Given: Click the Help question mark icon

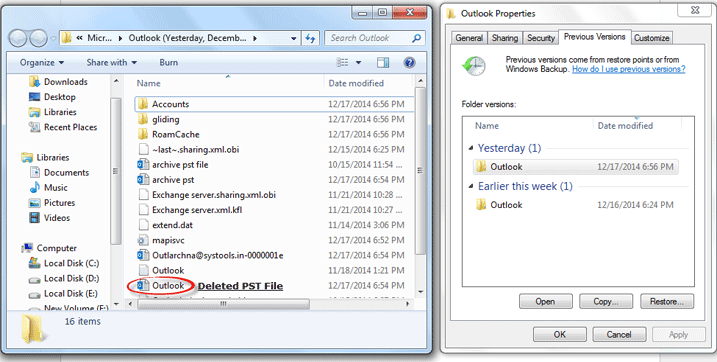Looking at the screenshot, I should click(409, 63).
